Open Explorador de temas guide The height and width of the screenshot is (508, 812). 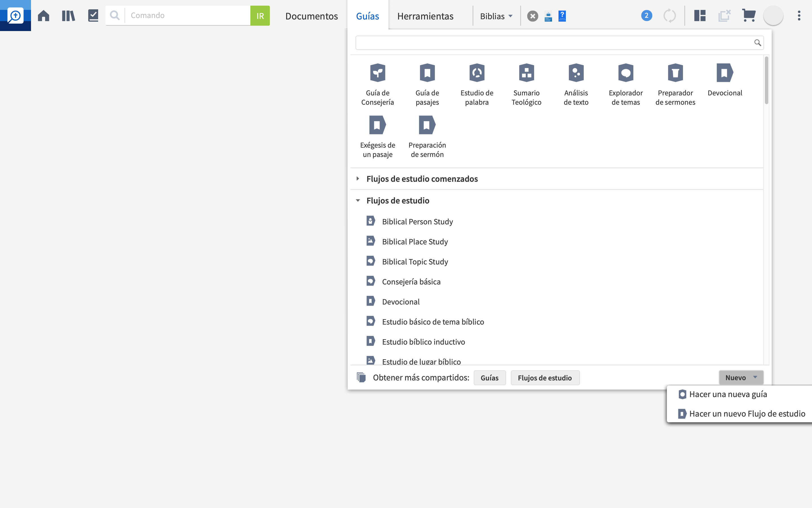(x=626, y=84)
